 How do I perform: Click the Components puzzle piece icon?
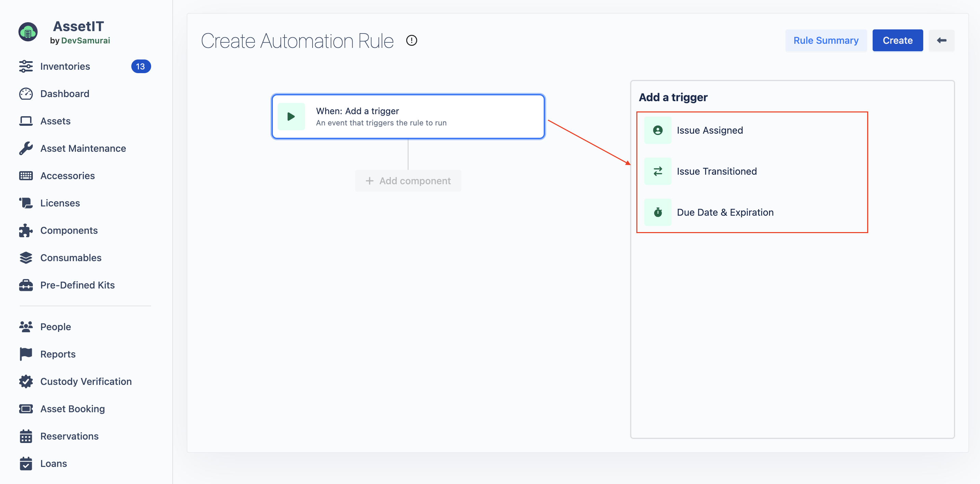[x=26, y=230]
